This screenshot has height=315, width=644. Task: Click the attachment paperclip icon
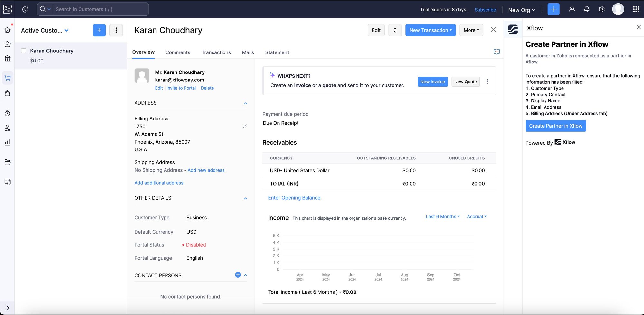click(395, 30)
